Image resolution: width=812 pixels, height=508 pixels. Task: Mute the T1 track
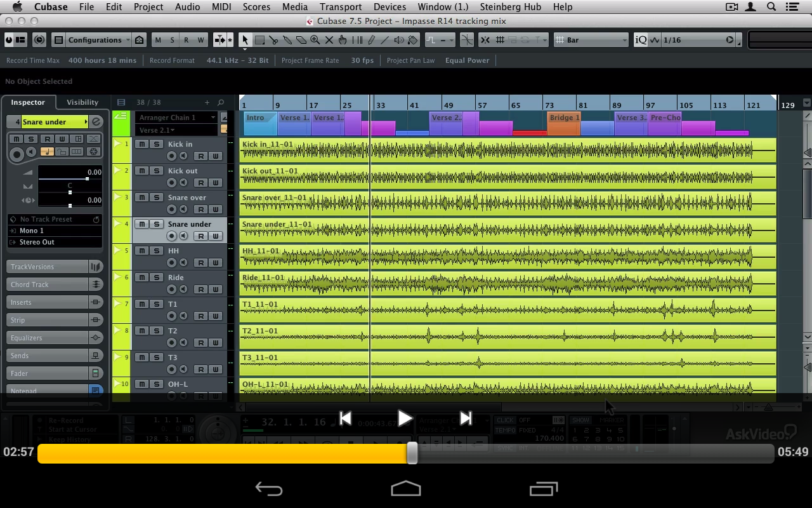tap(142, 304)
